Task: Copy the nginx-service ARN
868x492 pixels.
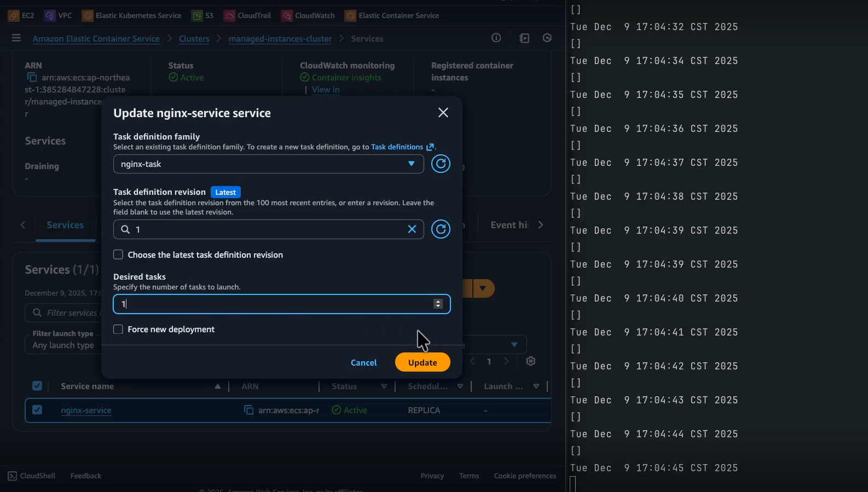Action: 248,410
